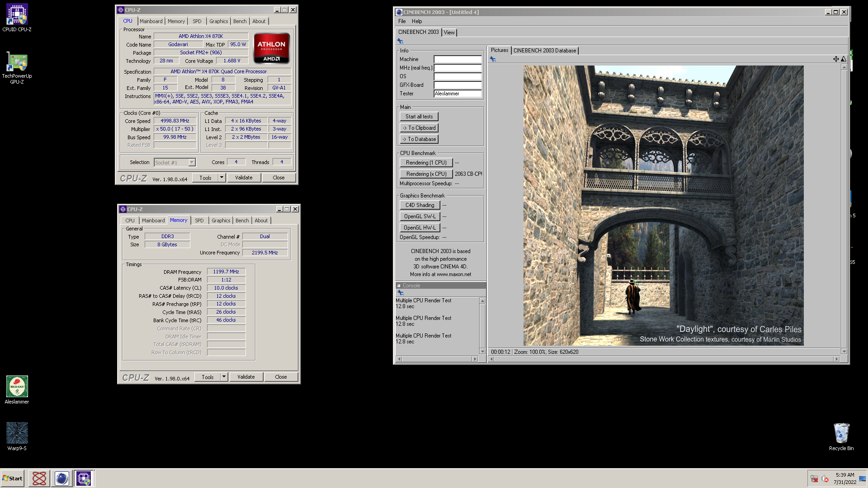The height and width of the screenshot is (488, 868).
Task: Click the muted volume tray icon
Action: pyautogui.click(x=825, y=479)
